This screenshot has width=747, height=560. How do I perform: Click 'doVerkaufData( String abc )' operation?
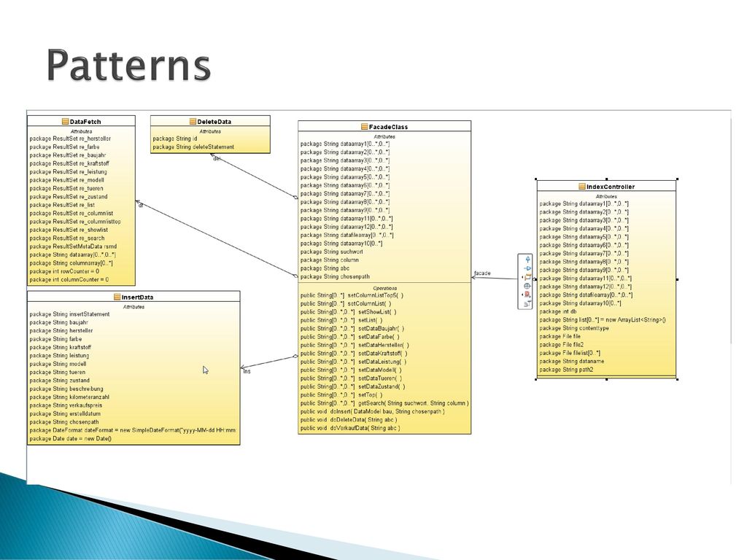pos(365,428)
